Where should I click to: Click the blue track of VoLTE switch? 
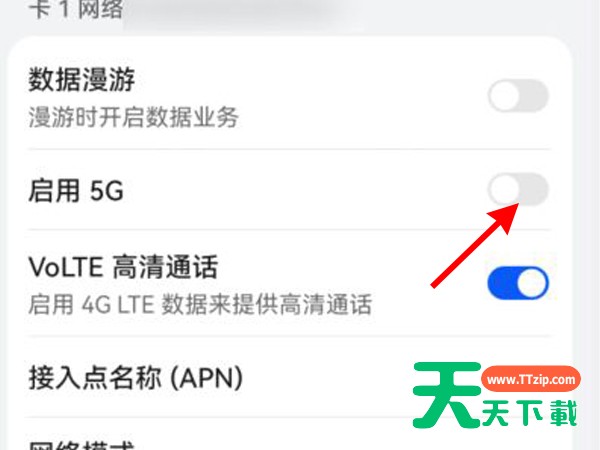tap(502, 283)
